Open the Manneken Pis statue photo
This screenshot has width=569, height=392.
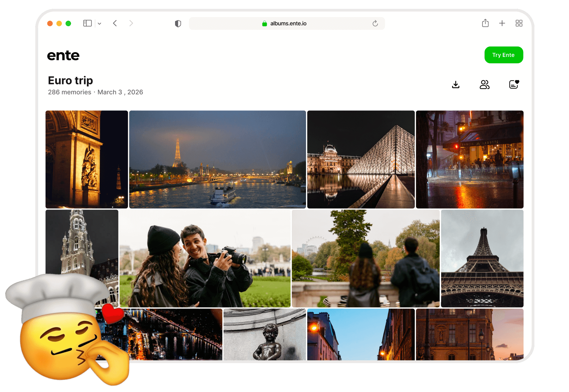pos(265,334)
